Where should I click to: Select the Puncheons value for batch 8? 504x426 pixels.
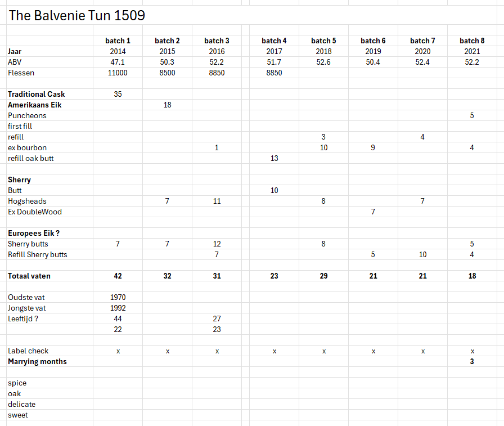472,115
